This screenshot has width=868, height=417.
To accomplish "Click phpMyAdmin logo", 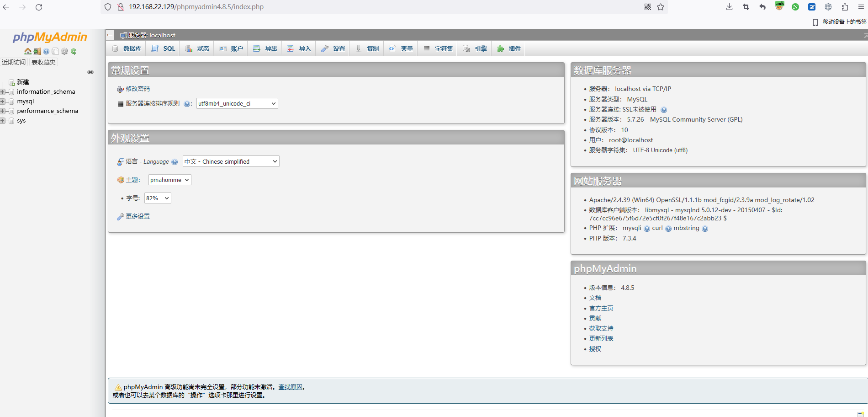I will coord(50,37).
